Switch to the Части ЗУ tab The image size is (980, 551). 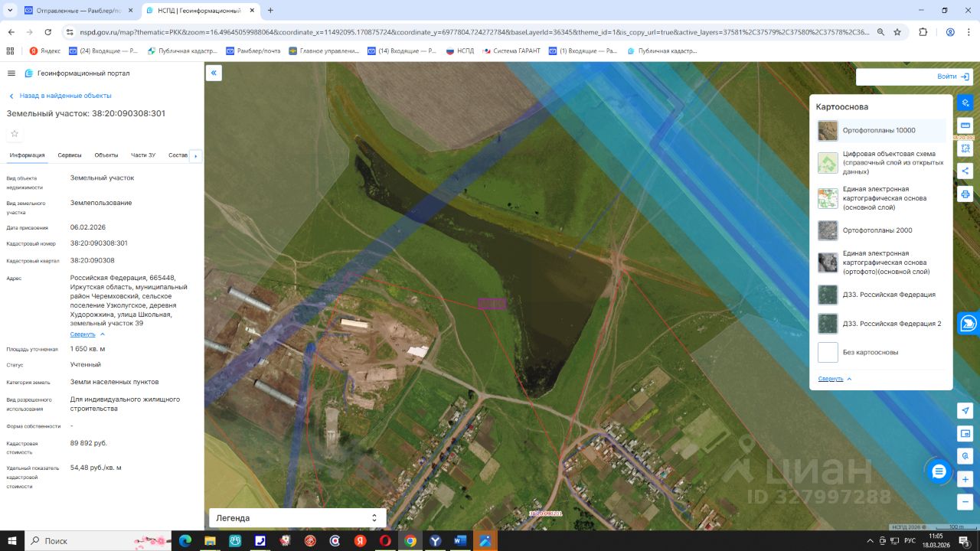[143, 155]
